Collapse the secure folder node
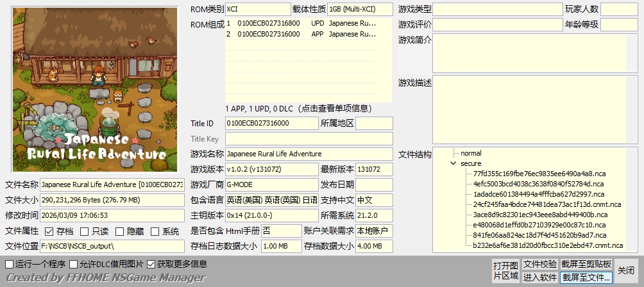 (453, 164)
